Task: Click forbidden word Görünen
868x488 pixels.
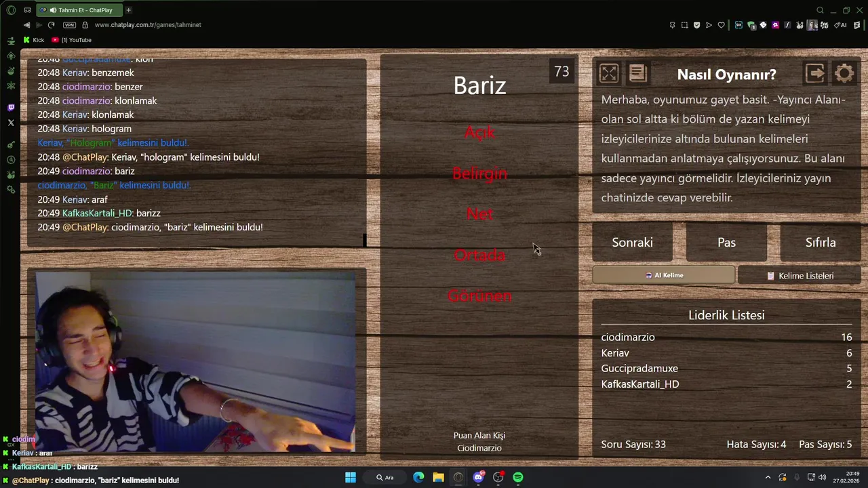Action: pyautogui.click(x=479, y=296)
